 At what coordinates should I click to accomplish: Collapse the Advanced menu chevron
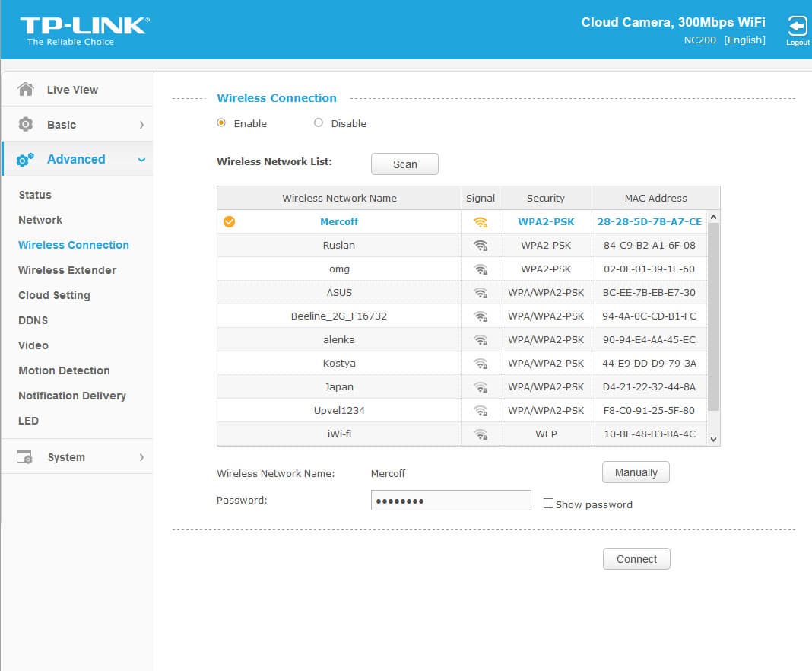pyautogui.click(x=141, y=160)
